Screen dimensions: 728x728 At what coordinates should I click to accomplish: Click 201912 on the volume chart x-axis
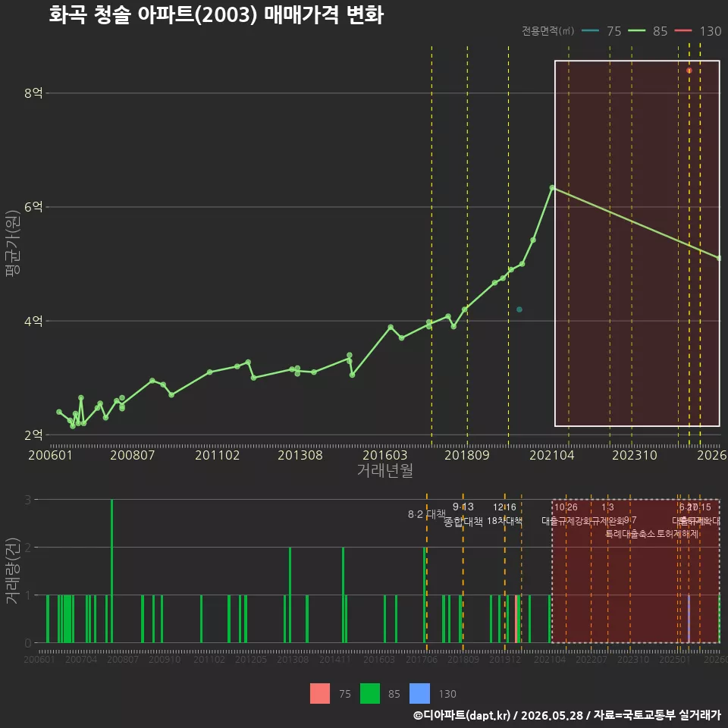[x=505, y=659]
